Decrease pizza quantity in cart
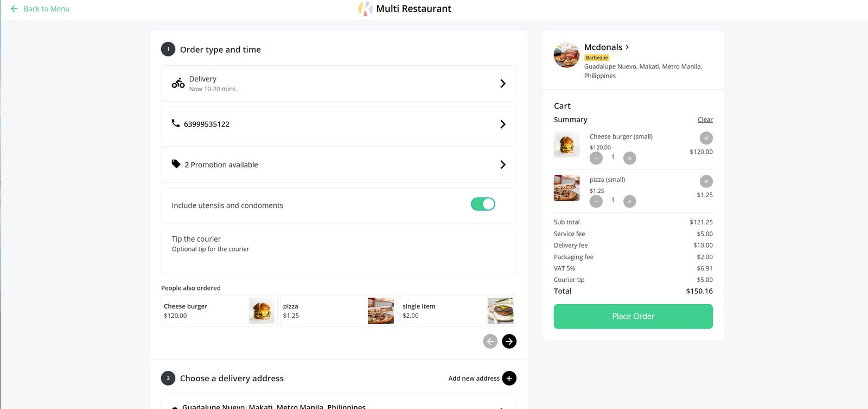 click(596, 202)
